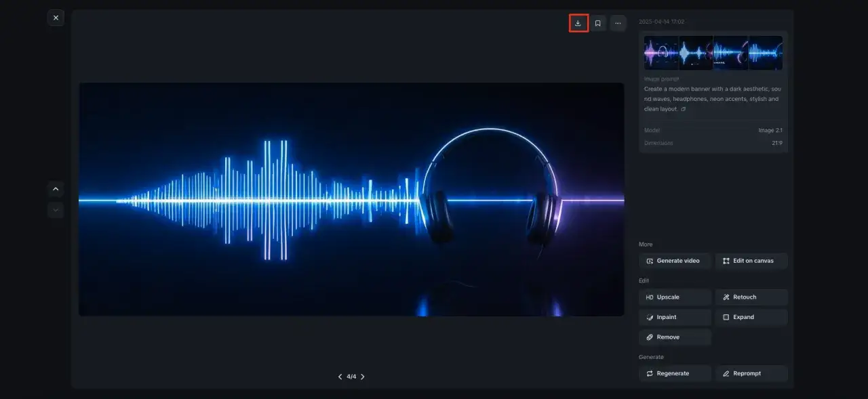The image size is (868, 399).
Task: Expand the image boundaries
Action: [x=751, y=316]
